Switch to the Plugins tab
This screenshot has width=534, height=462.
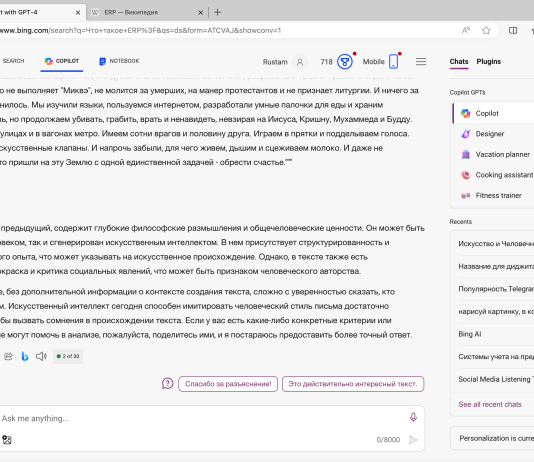click(488, 62)
